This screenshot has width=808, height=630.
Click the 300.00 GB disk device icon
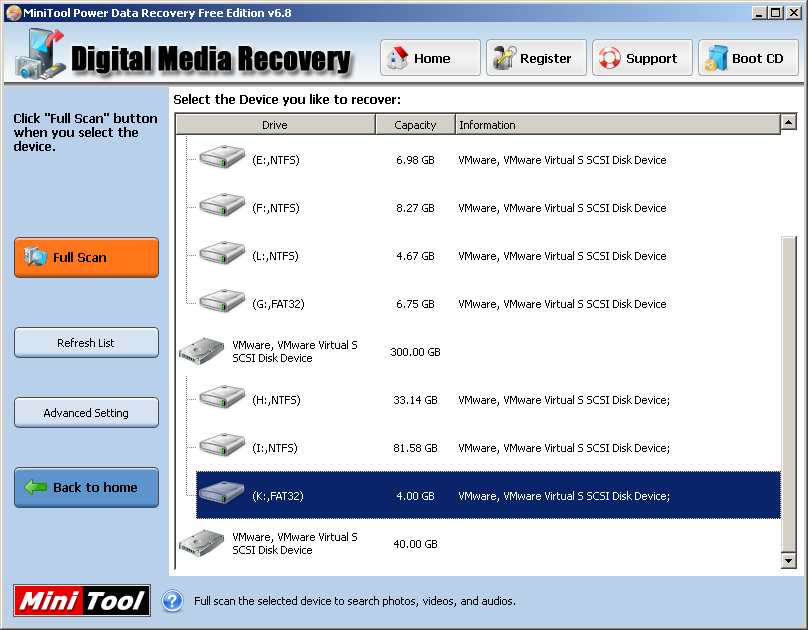201,351
